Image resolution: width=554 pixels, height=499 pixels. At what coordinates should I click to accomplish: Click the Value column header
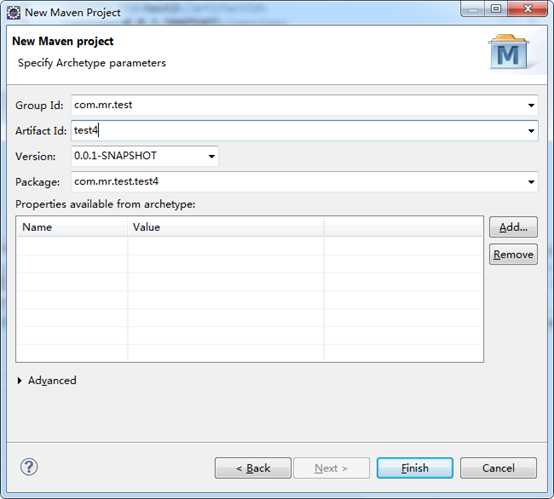pyautogui.click(x=225, y=227)
